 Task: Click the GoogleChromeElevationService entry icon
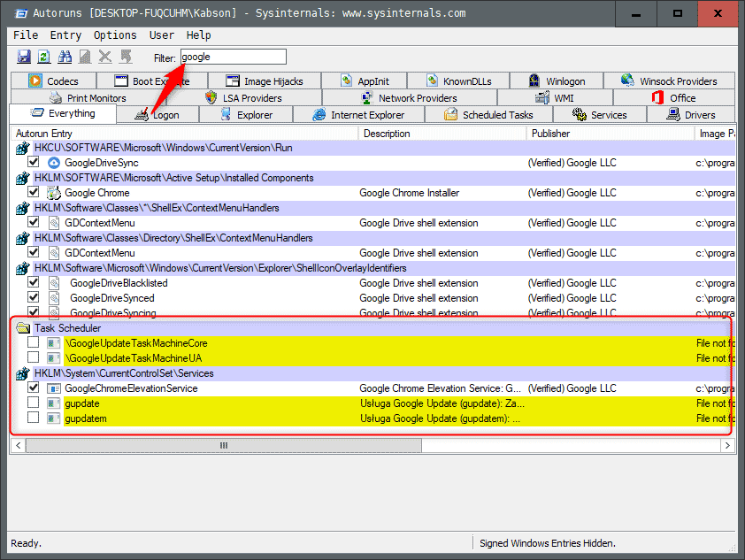54,388
